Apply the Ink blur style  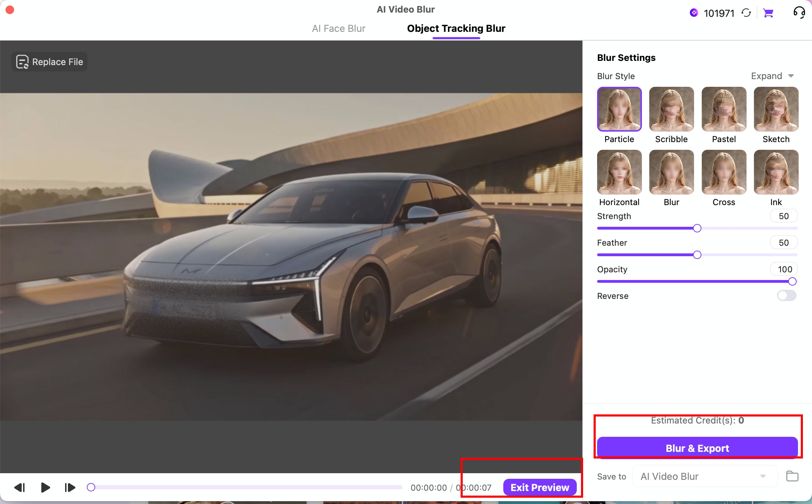click(x=776, y=172)
